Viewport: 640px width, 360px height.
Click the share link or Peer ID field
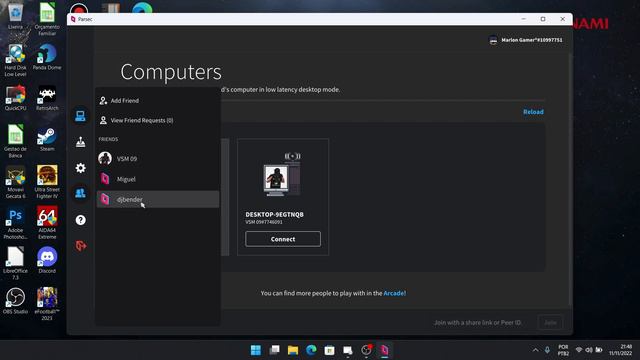tap(478, 322)
